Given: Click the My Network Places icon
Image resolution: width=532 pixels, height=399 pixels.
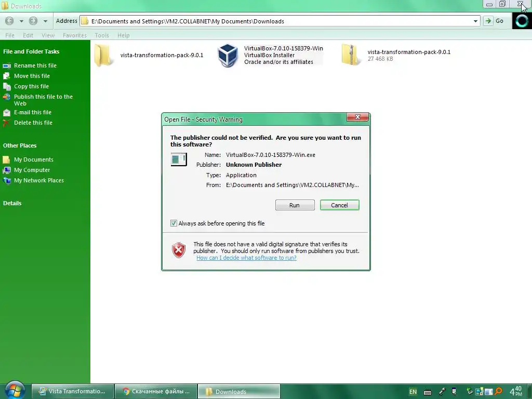Looking at the screenshot, I should [x=7, y=180].
